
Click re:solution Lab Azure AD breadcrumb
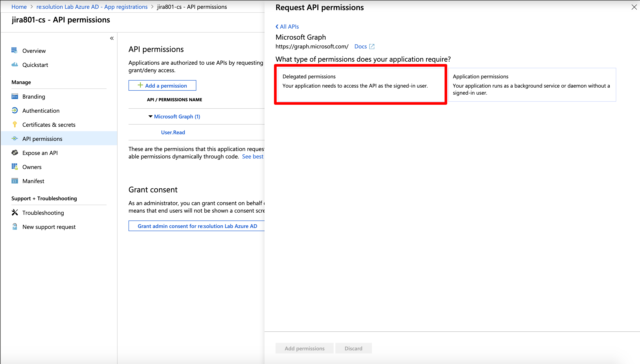92,7
